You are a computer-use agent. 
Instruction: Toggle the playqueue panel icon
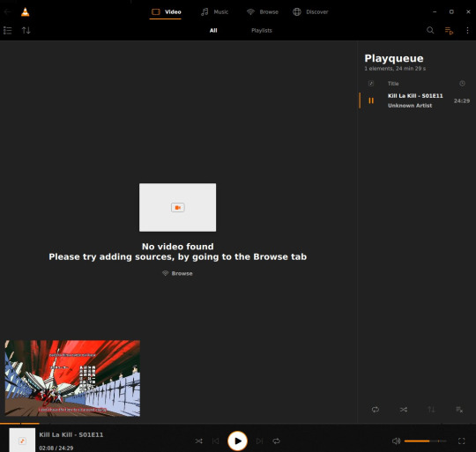[x=449, y=30]
